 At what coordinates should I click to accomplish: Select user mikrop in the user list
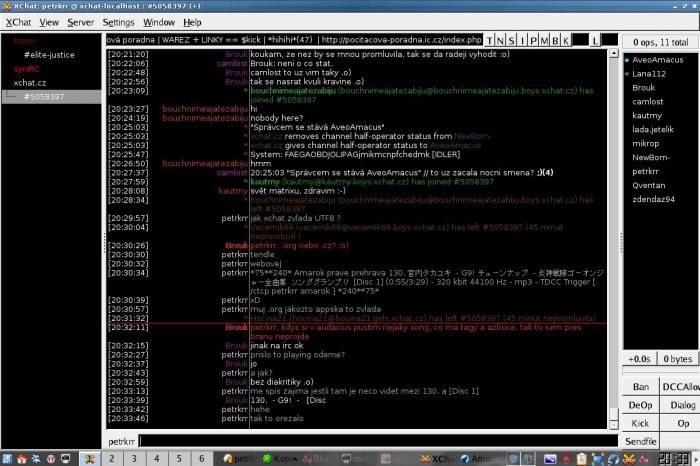click(646, 144)
